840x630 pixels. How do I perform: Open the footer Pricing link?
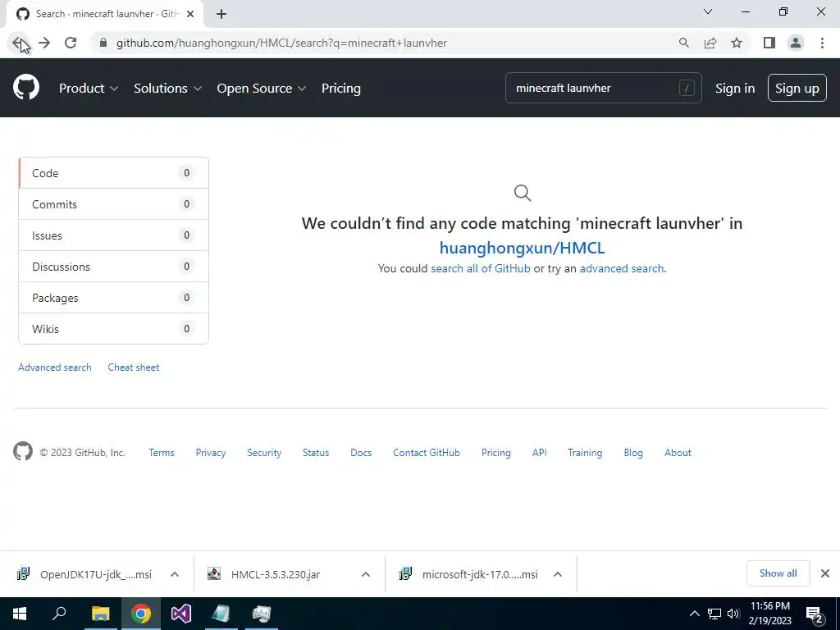point(496,453)
